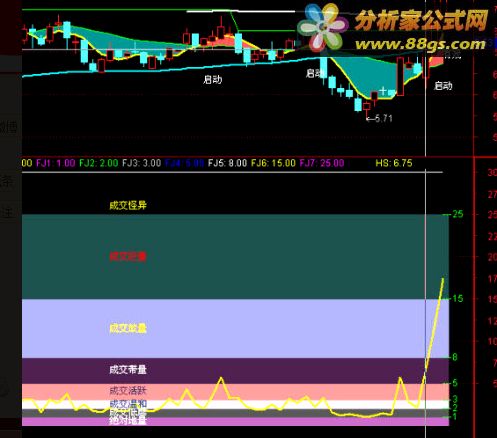The width and height of the screenshot is (497, 438).
Task: Click the HS: 6.75 turnover readout
Action: coord(394,163)
